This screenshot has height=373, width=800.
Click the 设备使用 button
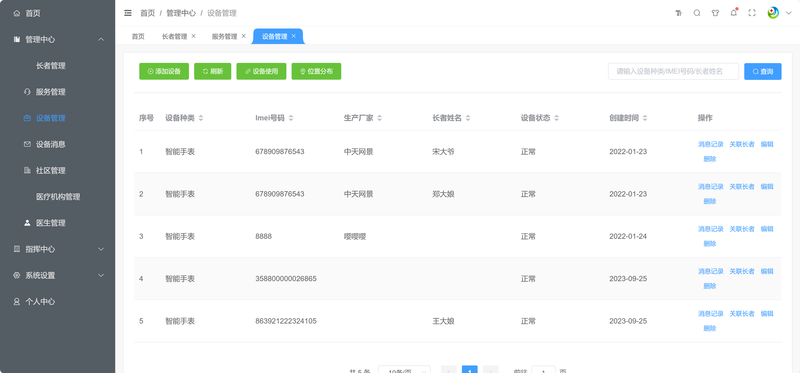261,71
